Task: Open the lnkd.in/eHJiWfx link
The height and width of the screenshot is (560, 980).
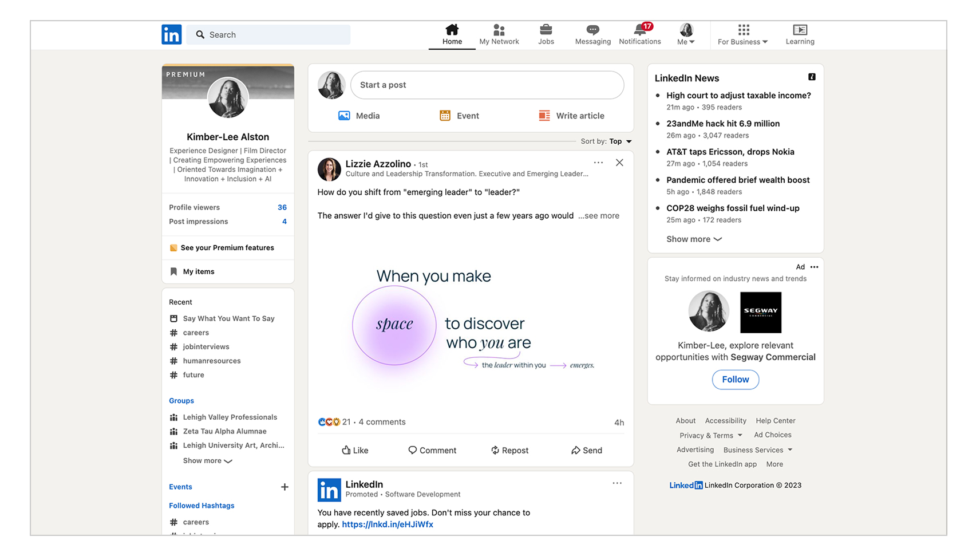Action: (x=388, y=524)
